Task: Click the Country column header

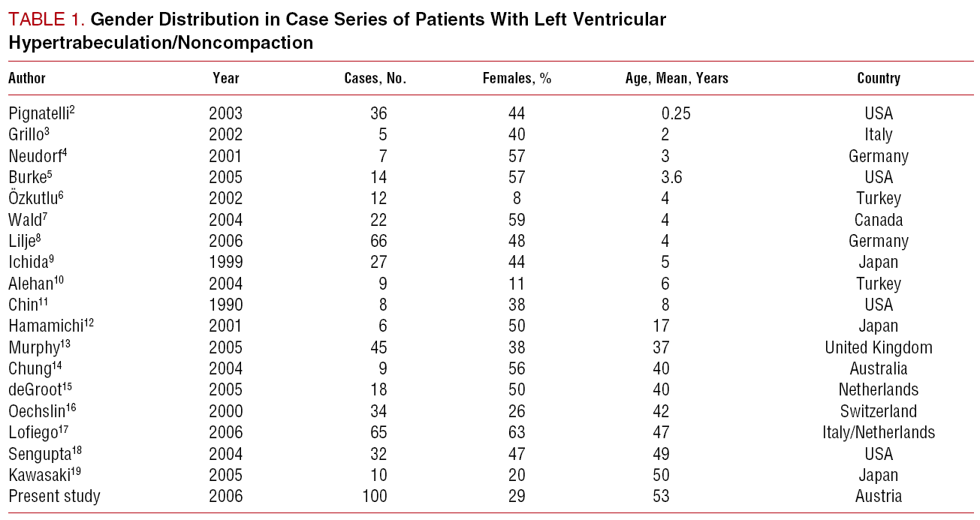Action: [x=879, y=78]
